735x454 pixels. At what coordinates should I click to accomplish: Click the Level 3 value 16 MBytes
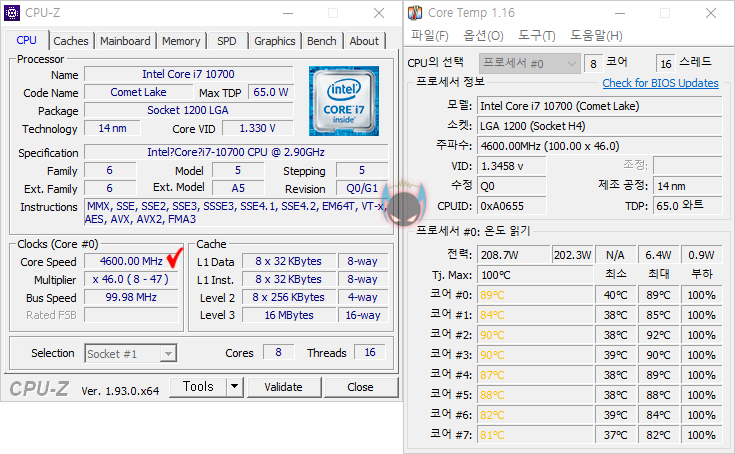click(289, 315)
